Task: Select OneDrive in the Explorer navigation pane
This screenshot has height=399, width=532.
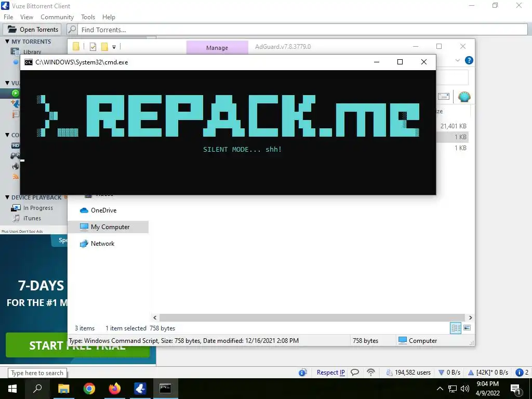Action: tap(103, 210)
